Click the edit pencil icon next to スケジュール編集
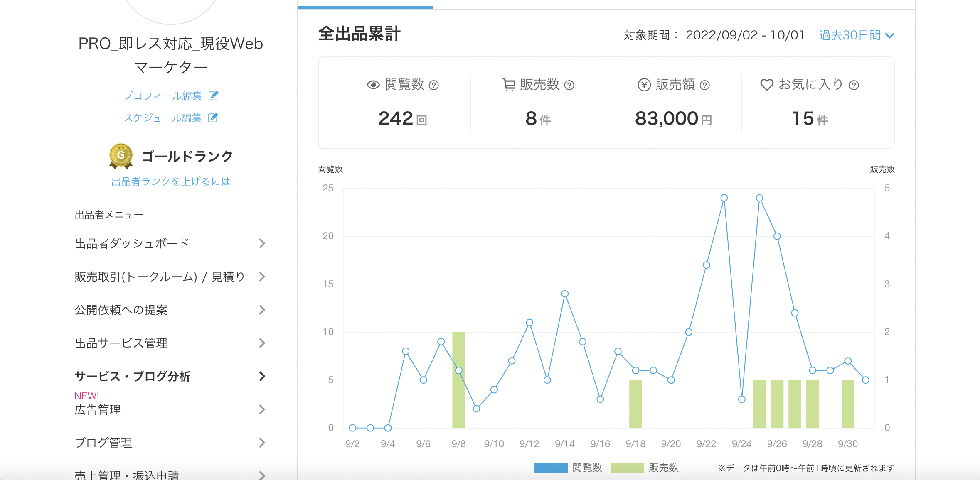 213,118
